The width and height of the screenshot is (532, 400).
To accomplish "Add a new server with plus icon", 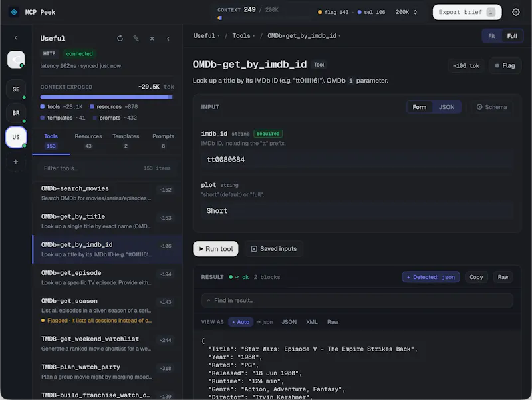I will click(15, 162).
